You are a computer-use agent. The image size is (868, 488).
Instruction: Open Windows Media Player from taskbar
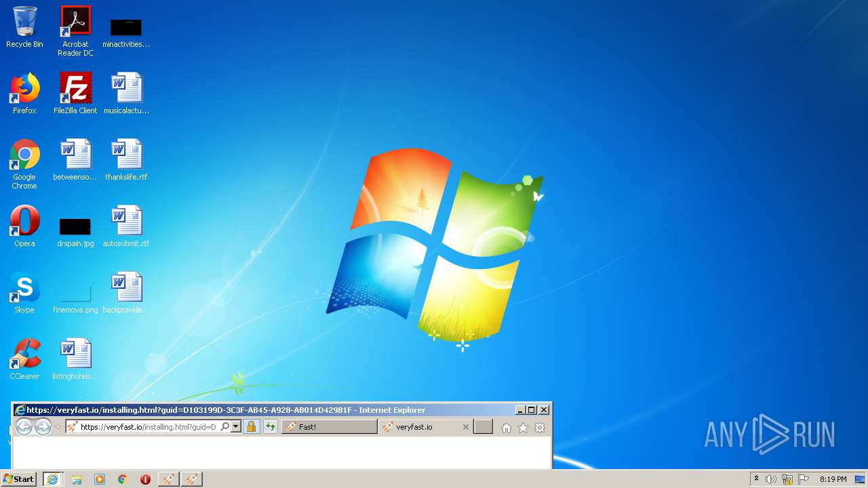100,479
